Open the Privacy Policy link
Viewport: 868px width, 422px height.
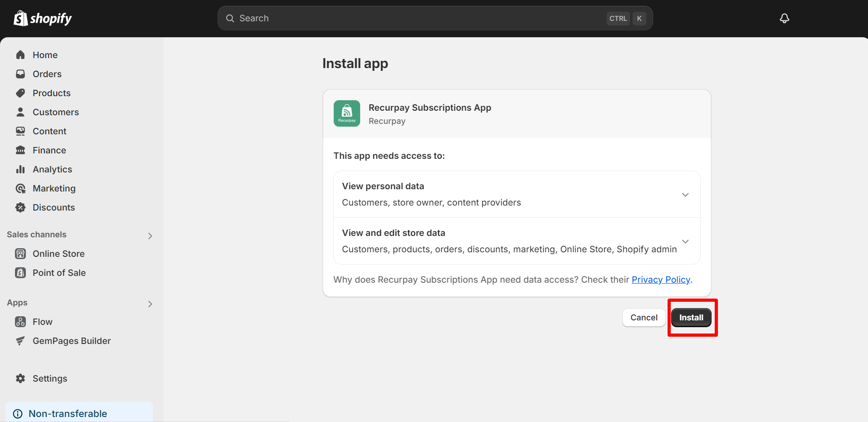click(x=660, y=280)
